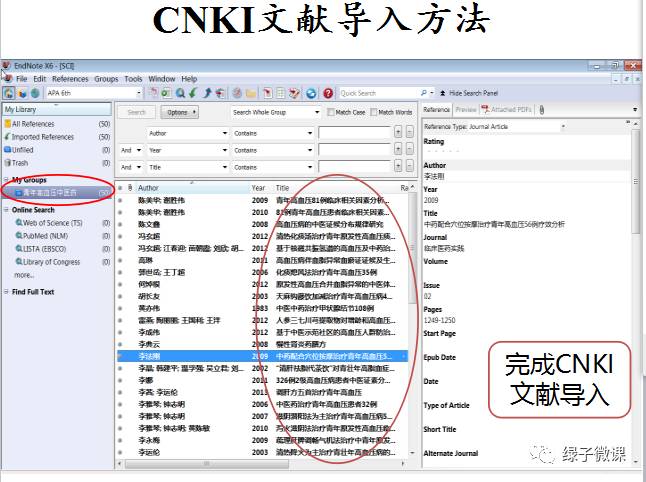Open the References menu

pyautogui.click(x=70, y=79)
